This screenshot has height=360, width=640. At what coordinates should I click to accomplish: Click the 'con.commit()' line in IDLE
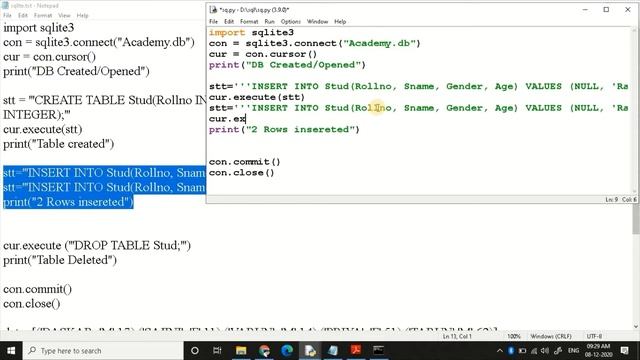point(244,162)
